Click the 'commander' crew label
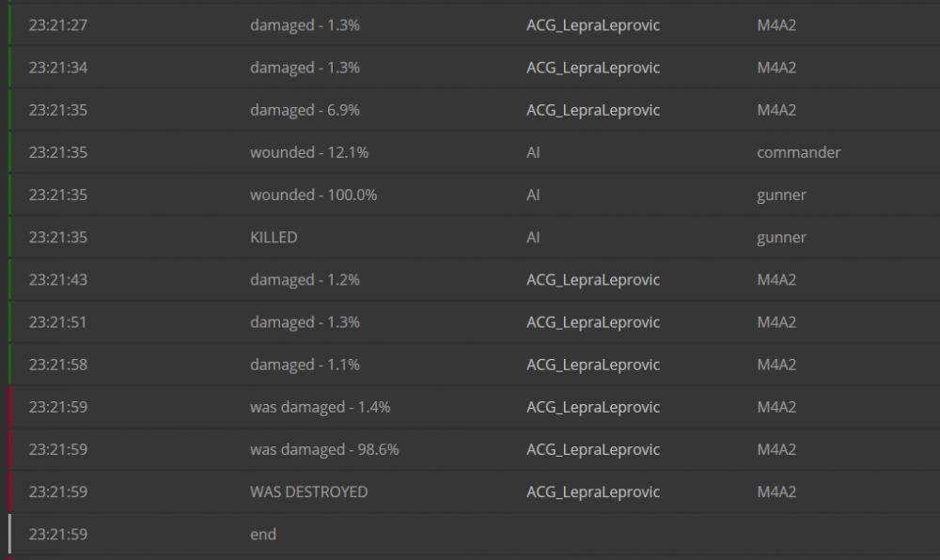 798,152
